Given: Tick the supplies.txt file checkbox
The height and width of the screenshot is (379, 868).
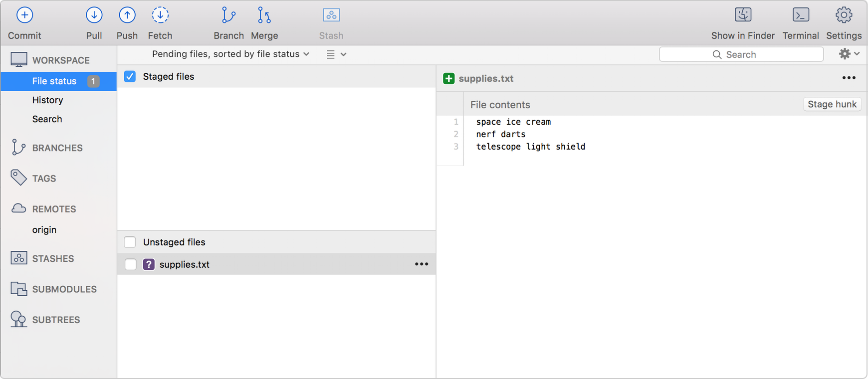Looking at the screenshot, I should pos(131,264).
